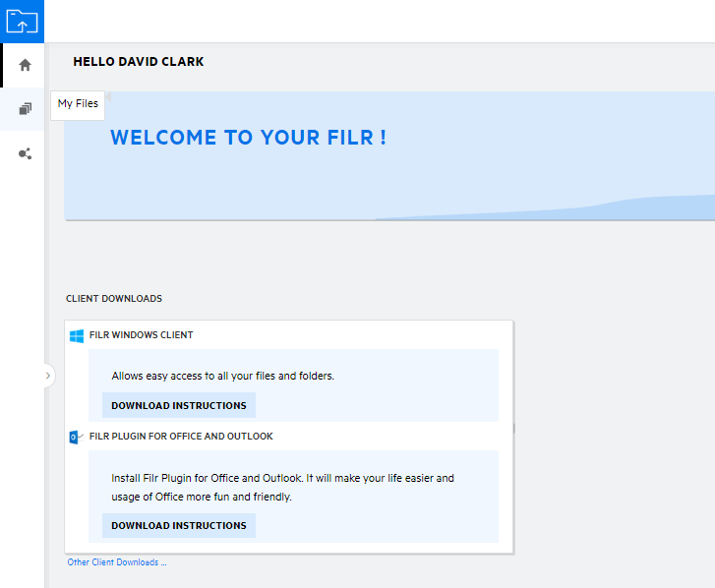
Task: Expand the collapsed sidebar arrow
Action: pyautogui.click(x=48, y=376)
